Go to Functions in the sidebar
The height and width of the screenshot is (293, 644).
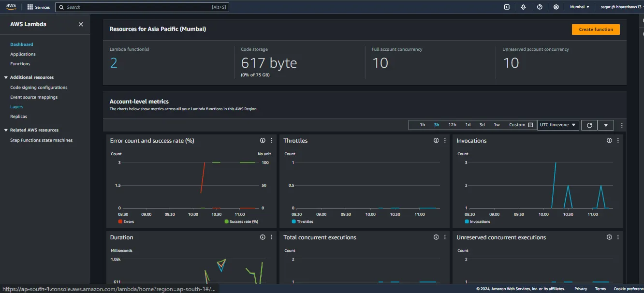point(20,64)
